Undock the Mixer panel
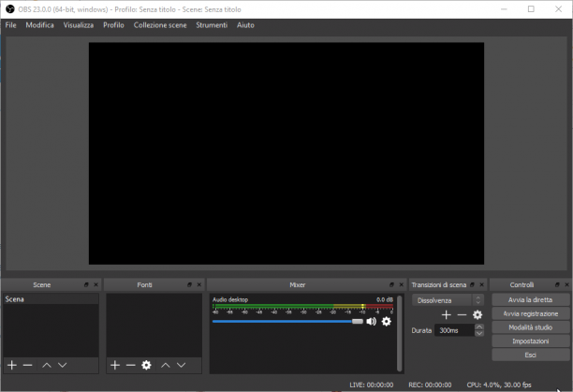 pyautogui.click(x=391, y=284)
